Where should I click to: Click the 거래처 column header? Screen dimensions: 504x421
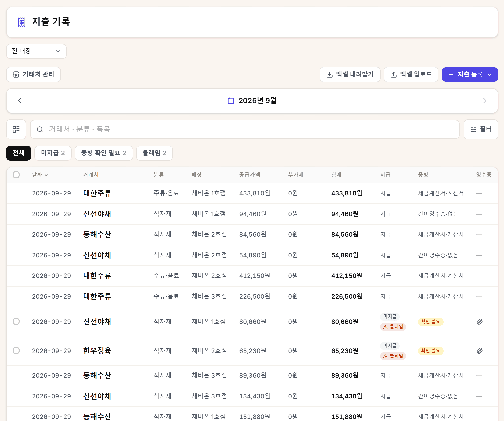(x=91, y=175)
